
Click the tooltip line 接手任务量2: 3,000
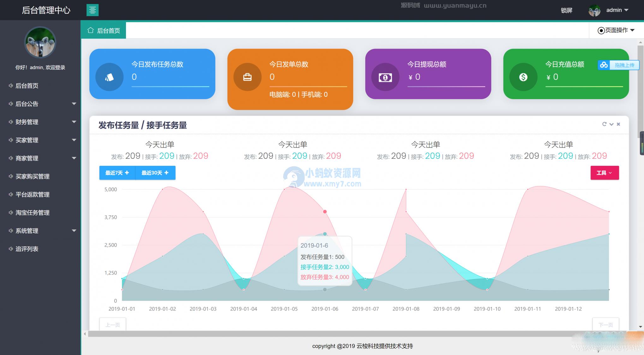pos(325,267)
